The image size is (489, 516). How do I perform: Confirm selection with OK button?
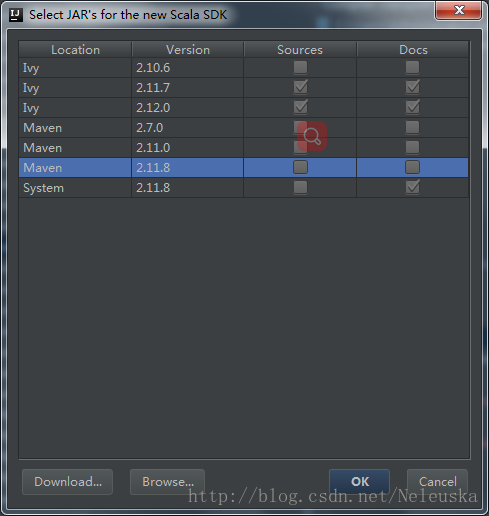coord(359,482)
